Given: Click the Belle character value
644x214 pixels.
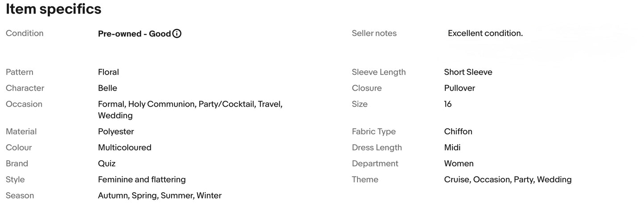Looking at the screenshot, I should pos(107,88).
